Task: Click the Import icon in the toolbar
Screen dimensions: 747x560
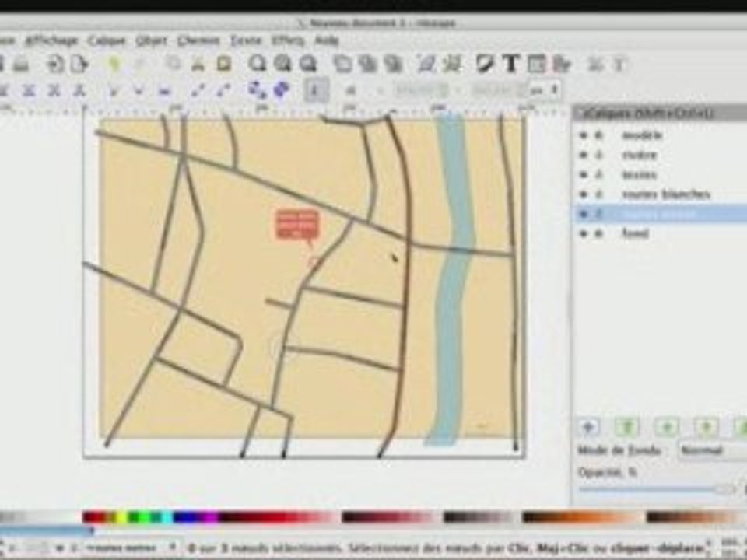Action: tap(54, 64)
